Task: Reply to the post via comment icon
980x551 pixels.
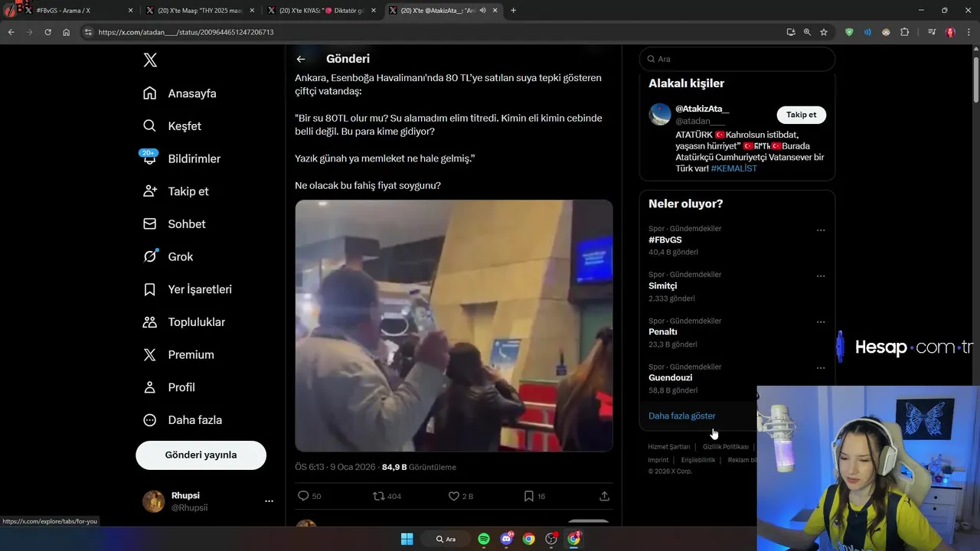Action: coord(303,496)
